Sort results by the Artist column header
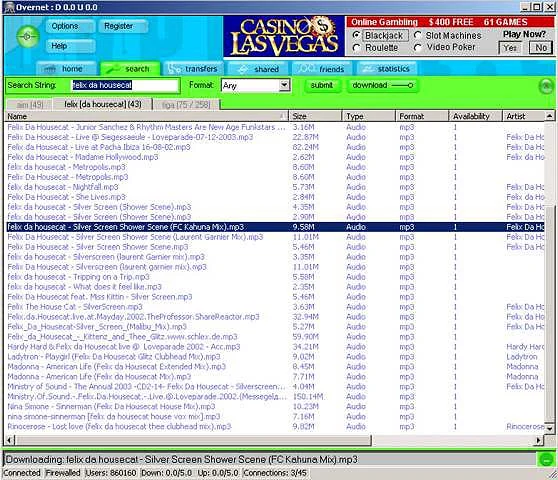Screen dimensions: 558x480 (524, 116)
